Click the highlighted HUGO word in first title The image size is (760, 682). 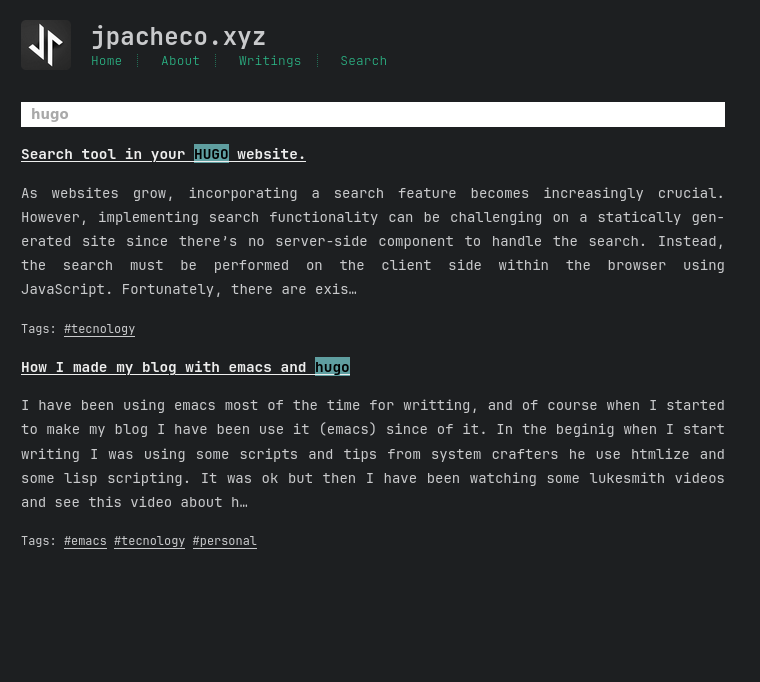click(x=211, y=154)
